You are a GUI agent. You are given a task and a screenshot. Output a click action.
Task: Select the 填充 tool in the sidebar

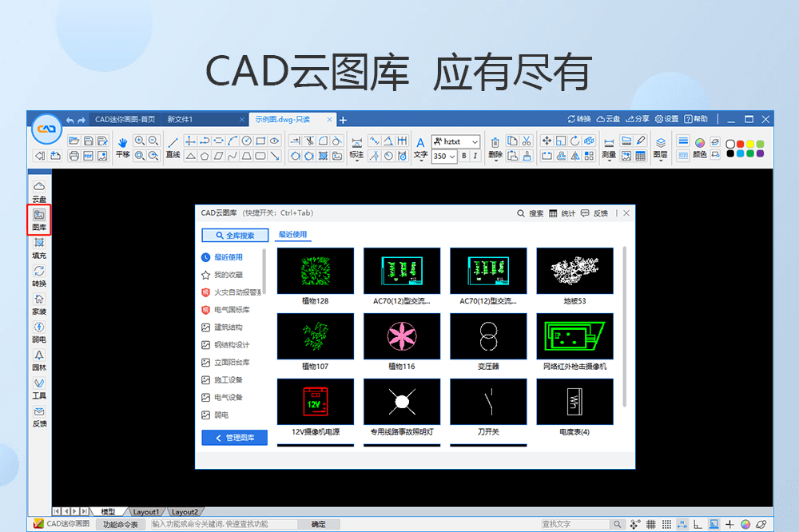click(x=39, y=248)
